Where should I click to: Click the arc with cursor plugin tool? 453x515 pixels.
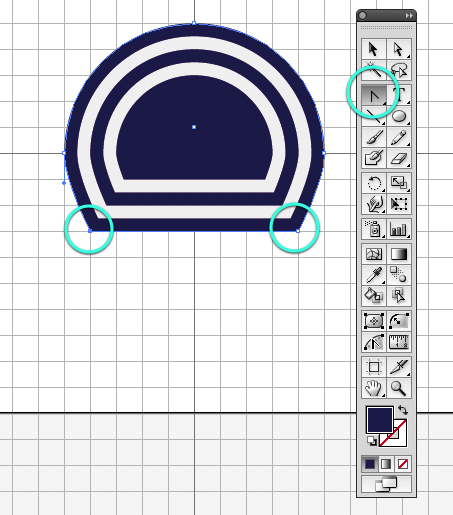pos(374,342)
